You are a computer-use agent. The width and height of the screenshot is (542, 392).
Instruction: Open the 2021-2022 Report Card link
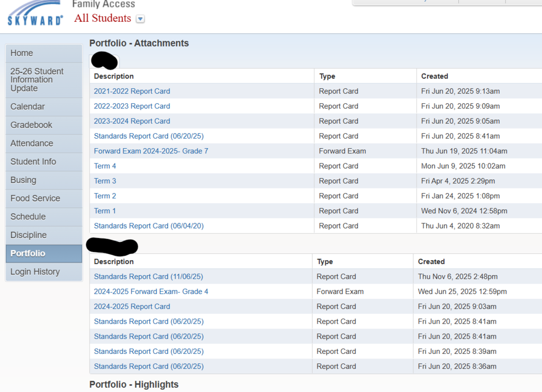[x=132, y=91]
